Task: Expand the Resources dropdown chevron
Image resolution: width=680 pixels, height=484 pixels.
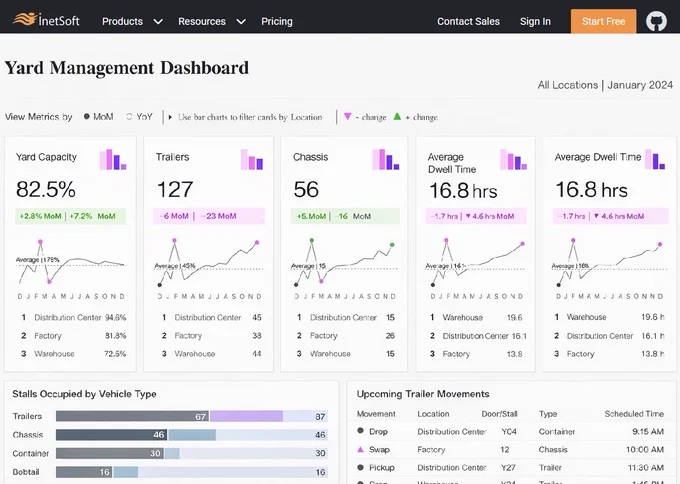Action: click(241, 21)
